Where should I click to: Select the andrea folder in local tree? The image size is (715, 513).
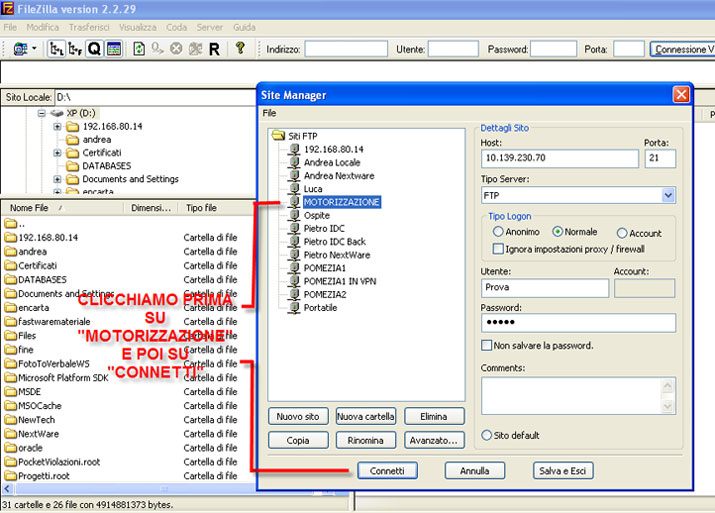(x=97, y=140)
